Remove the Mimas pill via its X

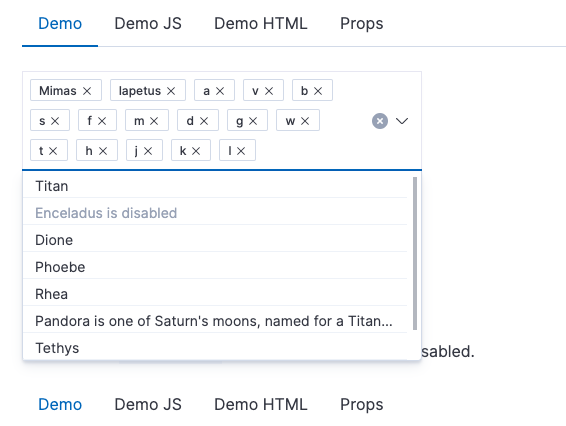87,91
